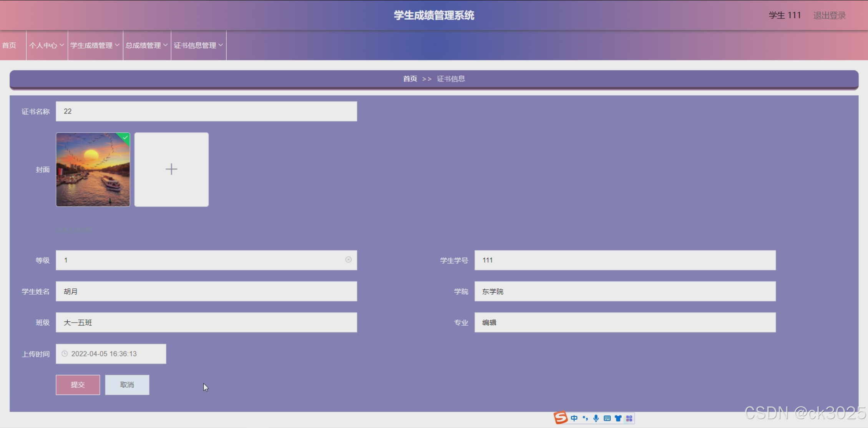This screenshot has height=428, width=868.
Task: Clear the 等级 field with the X icon
Action: [348, 260]
